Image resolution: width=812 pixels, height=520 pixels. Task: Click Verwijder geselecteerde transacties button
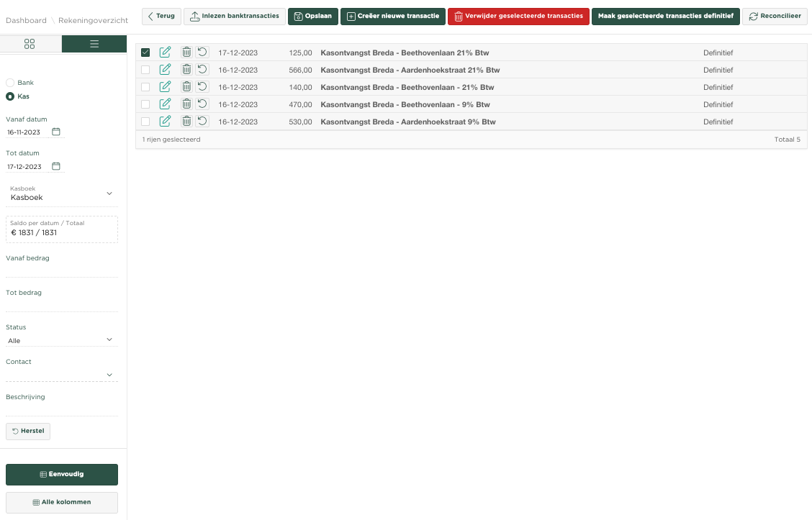click(518, 17)
